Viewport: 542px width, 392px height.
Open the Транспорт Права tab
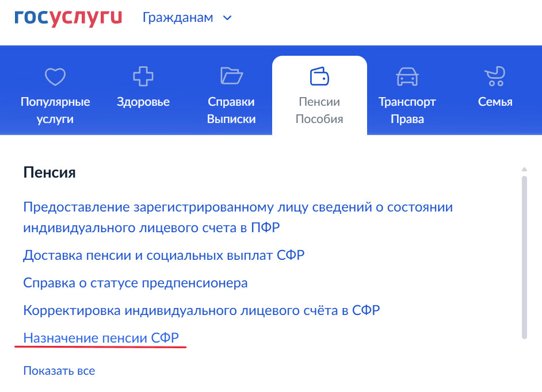[407, 95]
